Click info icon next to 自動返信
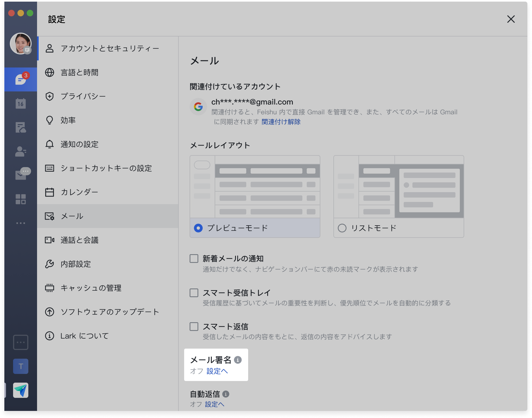This screenshot has height=418, width=532. pyautogui.click(x=226, y=394)
